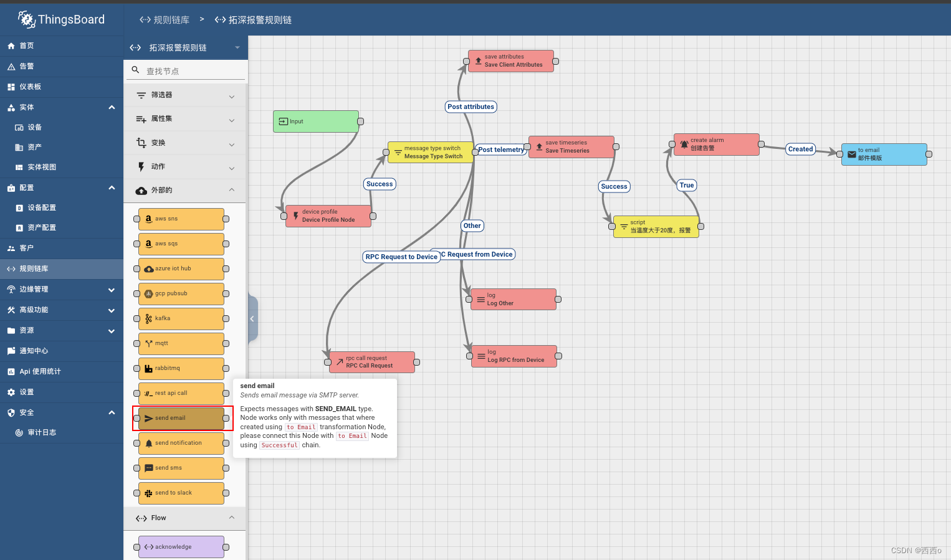This screenshot has width=951, height=560.
Task: Expand the 边缘管理 sidebar menu
Action: pos(111,290)
